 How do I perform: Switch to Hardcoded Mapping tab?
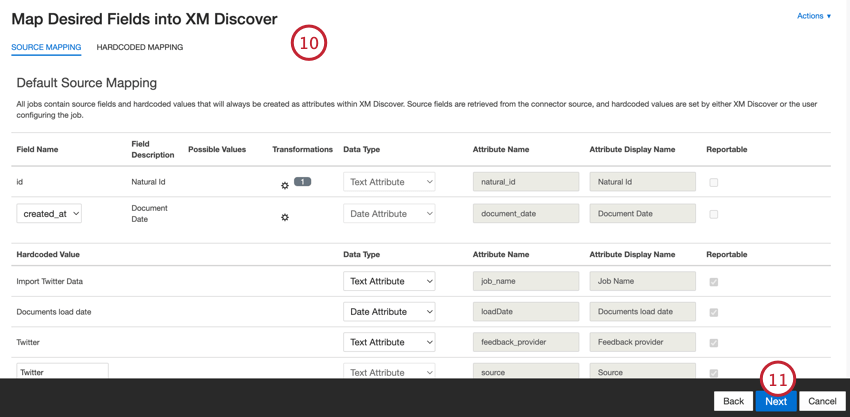pyautogui.click(x=140, y=47)
